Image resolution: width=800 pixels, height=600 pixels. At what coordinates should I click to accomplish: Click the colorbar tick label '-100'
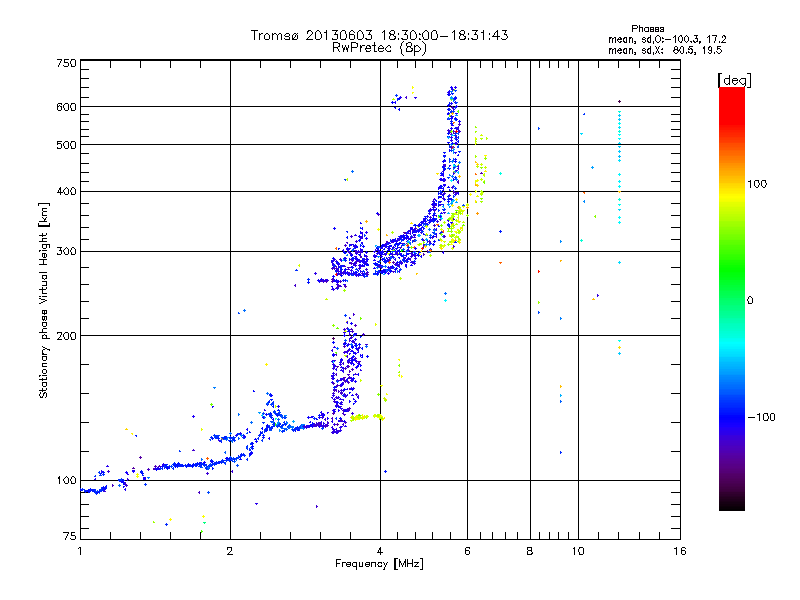pos(761,417)
